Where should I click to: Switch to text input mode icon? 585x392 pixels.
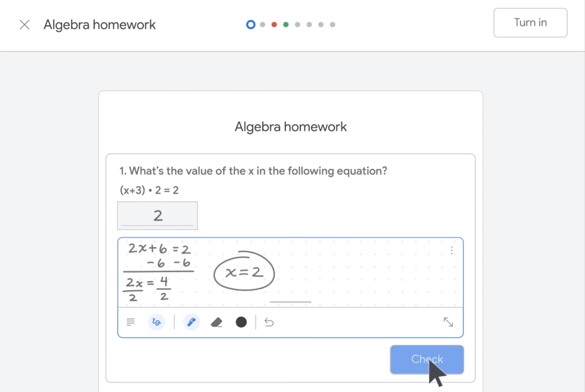131,322
